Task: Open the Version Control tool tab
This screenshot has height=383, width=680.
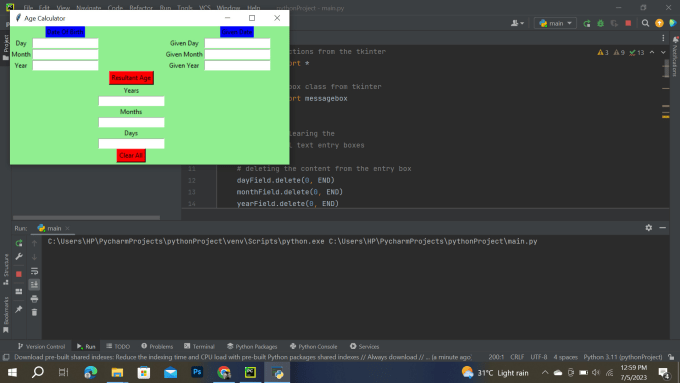Action: [41, 346]
